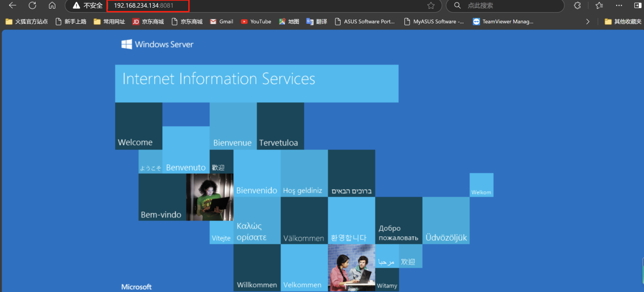Image resolution: width=644 pixels, height=292 pixels.
Task: Click the not-secure warning triangle icon
Action: (x=76, y=6)
